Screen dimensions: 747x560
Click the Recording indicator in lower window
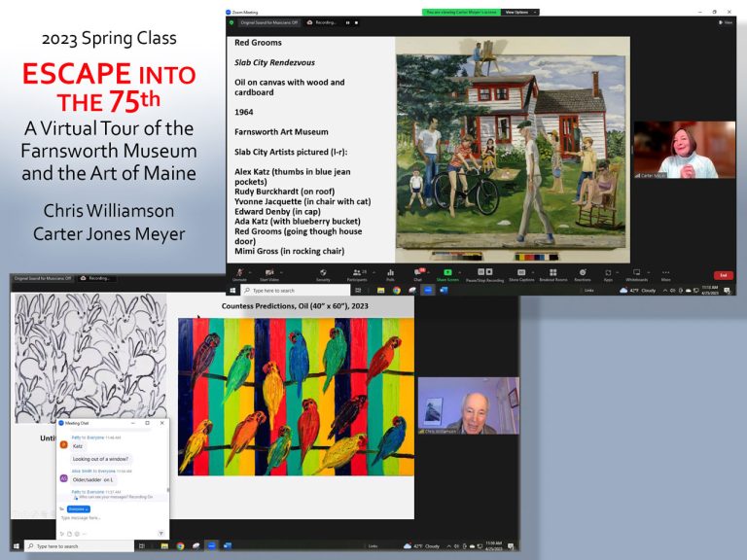click(94, 278)
